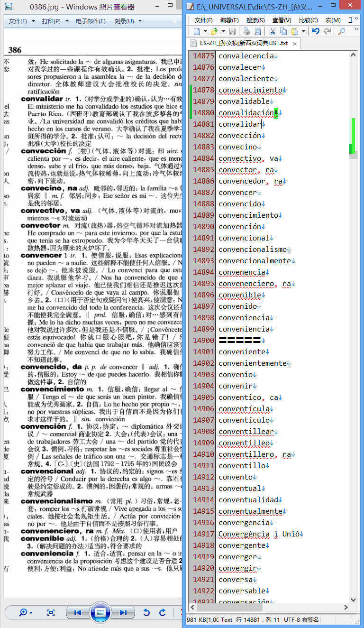Click the word convencer on line 14887
Screen dimensions: 364x628
(x=237, y=192)
